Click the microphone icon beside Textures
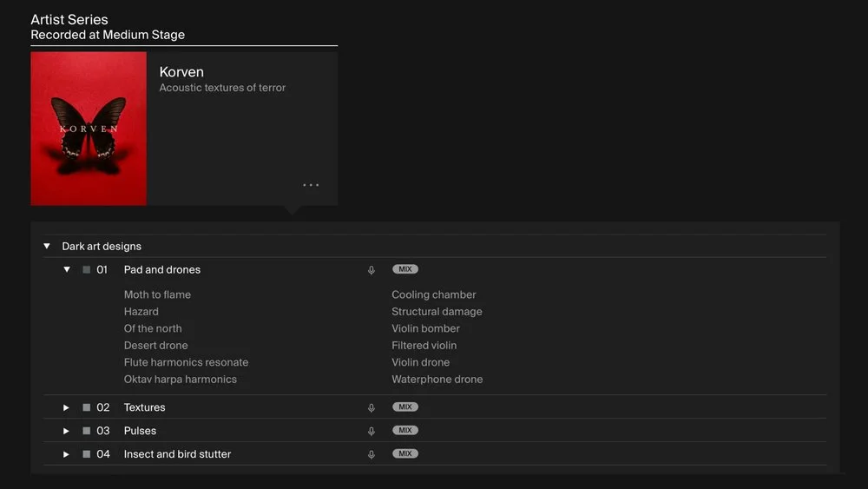Image resolution: width=868 pixels, height=489 pixels. [x=372, y=407]
